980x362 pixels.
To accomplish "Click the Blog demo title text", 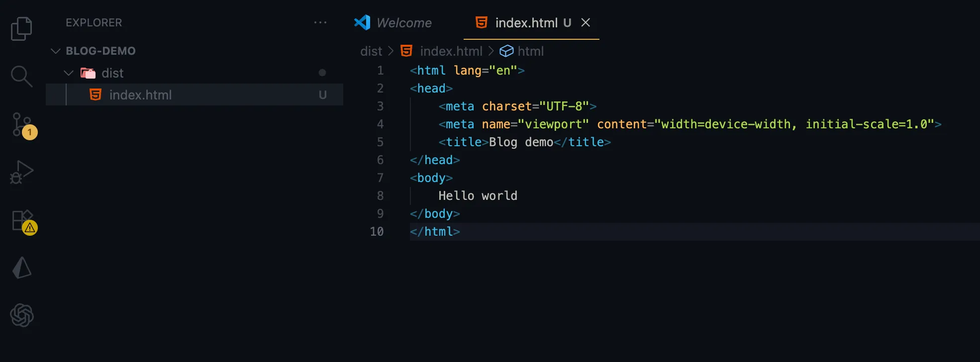I will (521, 142).
